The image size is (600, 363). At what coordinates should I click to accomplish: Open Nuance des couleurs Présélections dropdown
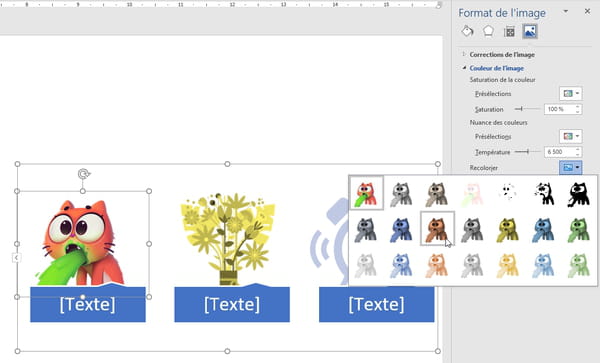click(x=571, y=136)
